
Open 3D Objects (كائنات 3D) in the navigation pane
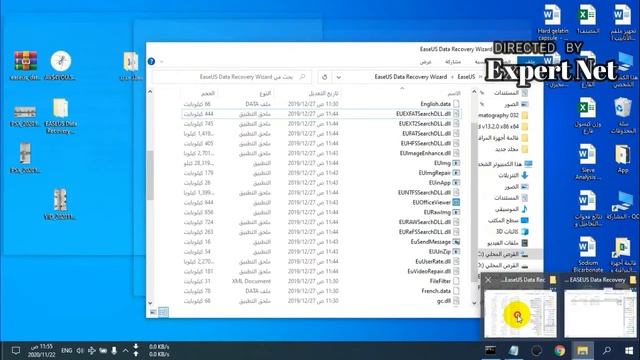pos(512,231)
